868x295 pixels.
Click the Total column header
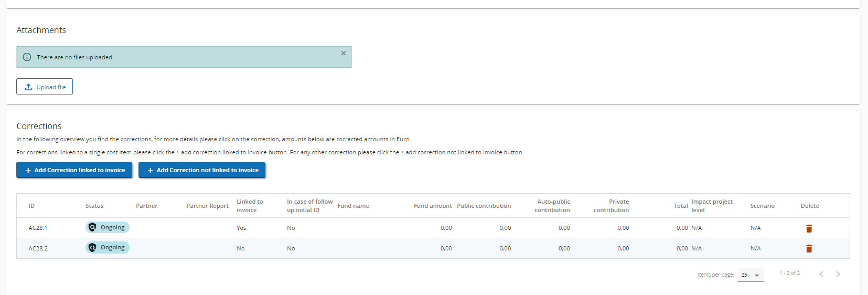pos(680,206)
